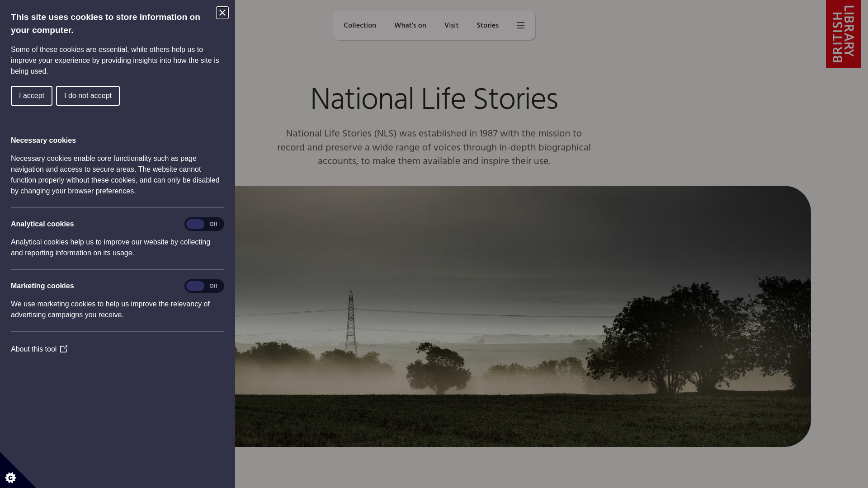This screenshot has height=488, width=868.
Task: Click the NLS established in 1987 paragraph
Action: click(x=434, y=147)
